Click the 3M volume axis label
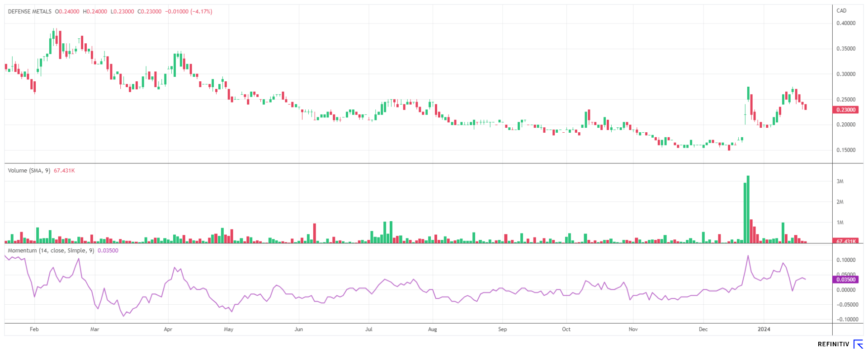Viewport: 868px width, 349px height. pyautogui.click(x=840, y=181)
